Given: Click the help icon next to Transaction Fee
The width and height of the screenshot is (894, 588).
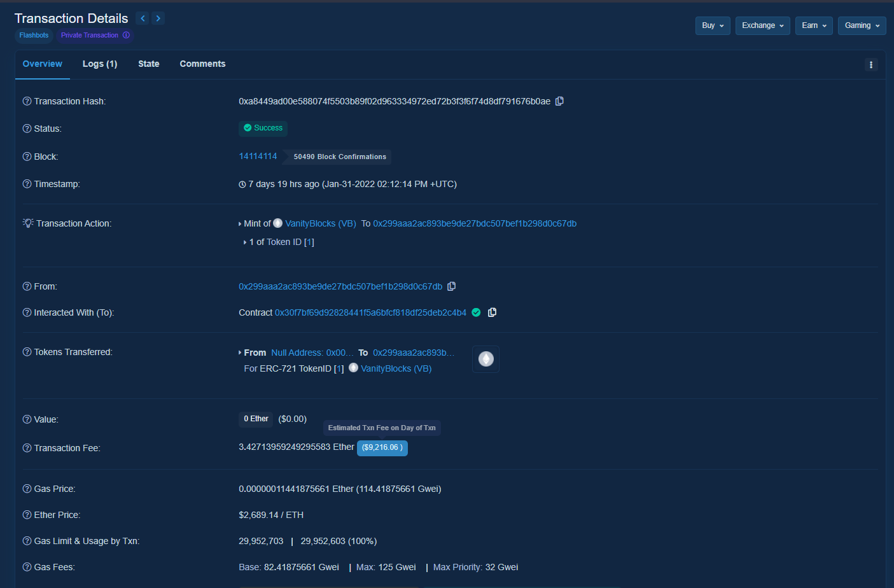Looking at the screenshot, I should pos(27,448).
